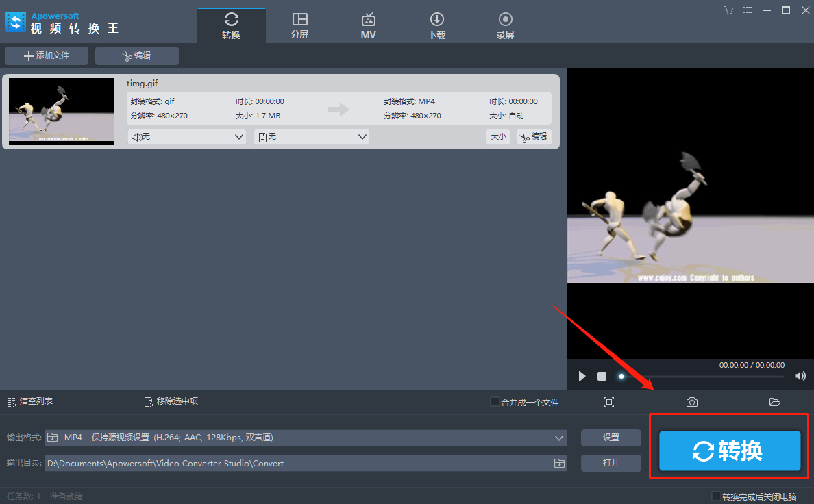The image size is (814, 504).
Task: Switch to the MV tab
Action: (368, 25)
